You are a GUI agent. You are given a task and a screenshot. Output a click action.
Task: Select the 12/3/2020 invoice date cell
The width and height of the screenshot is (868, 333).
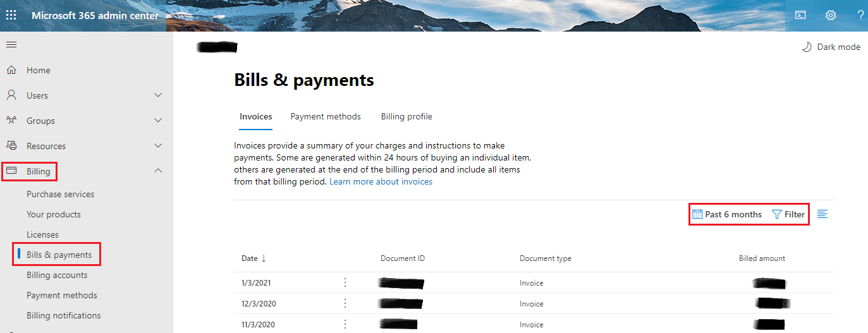[x=259, y=304]
